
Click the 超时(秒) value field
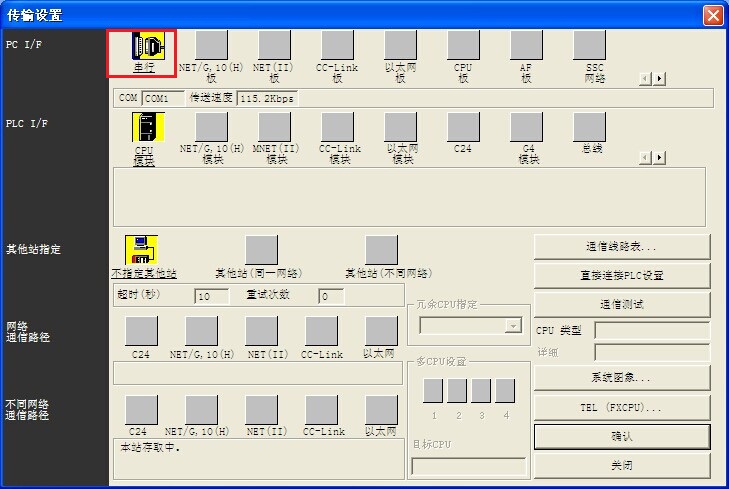[x=212, y=296]
